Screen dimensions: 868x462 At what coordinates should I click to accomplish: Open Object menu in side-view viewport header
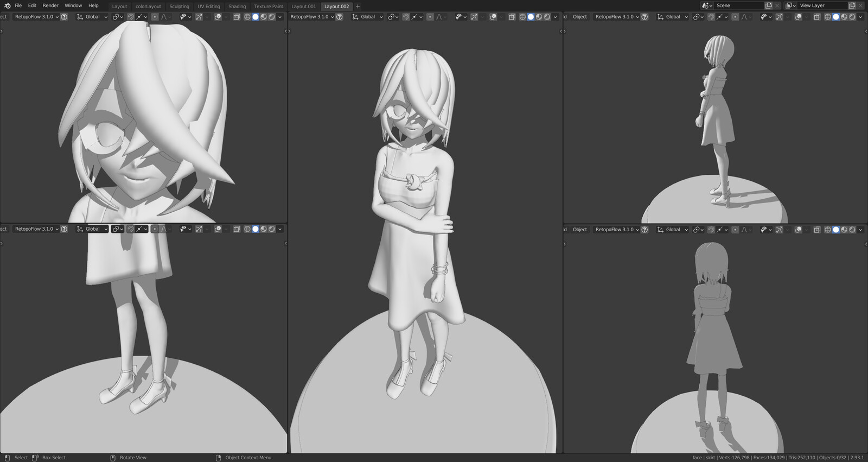pos(580,17)
